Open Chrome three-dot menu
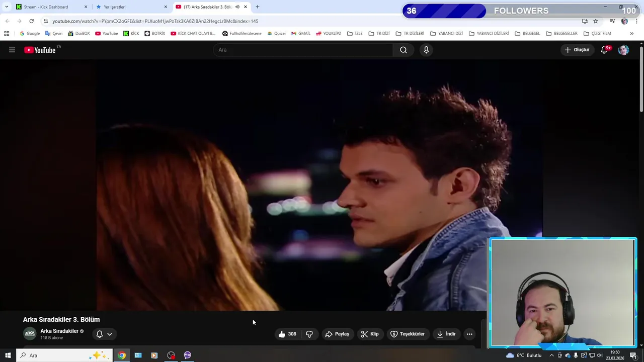Screen dimensions: 644x362 pyautogui.click(x=636, y=21)
